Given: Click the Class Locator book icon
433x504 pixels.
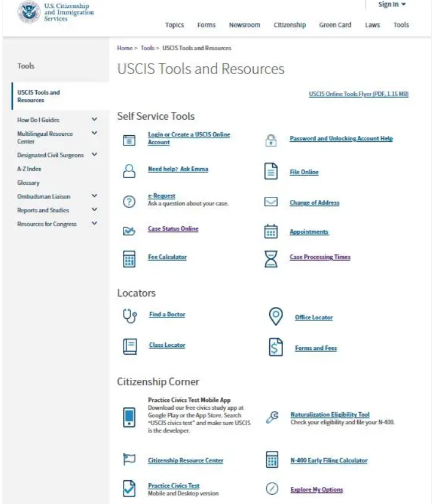Looking at the screenshot, I should pyautogui.click(x=130, y=346).
